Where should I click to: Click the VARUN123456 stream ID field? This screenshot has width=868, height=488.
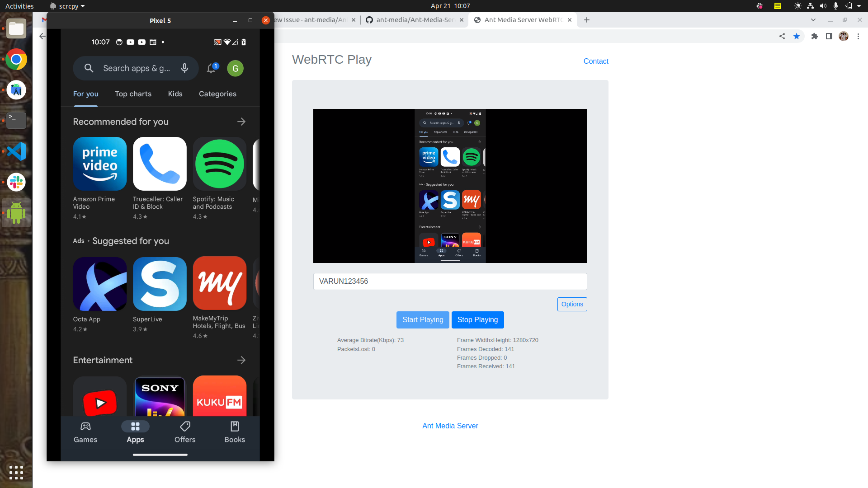[450, 281]
